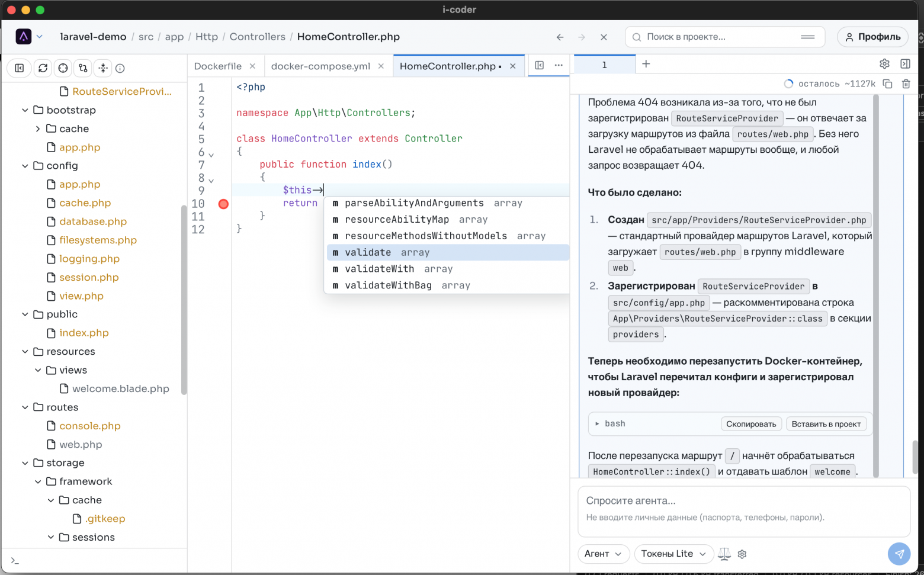924x575 pixels.
Task: Toggle the breakpoint on line 10
Action: click(x=223, y=204)
